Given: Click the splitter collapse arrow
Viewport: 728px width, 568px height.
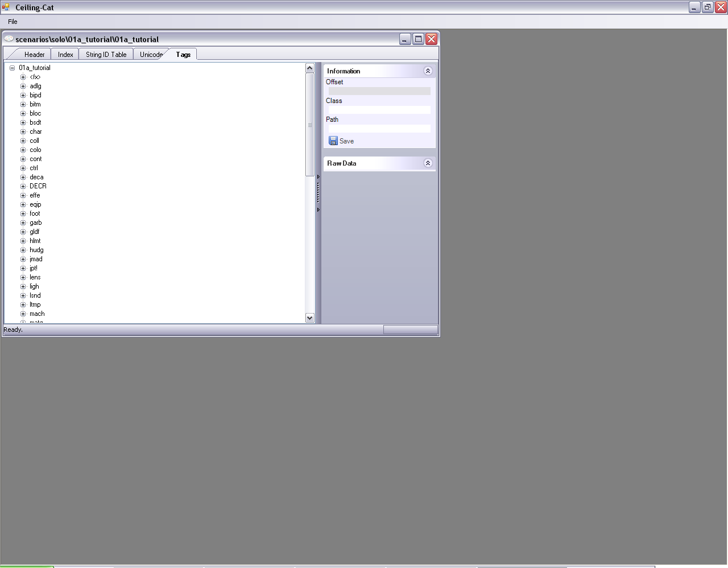Looking at the screenshot, I should (x=318, y=177).
